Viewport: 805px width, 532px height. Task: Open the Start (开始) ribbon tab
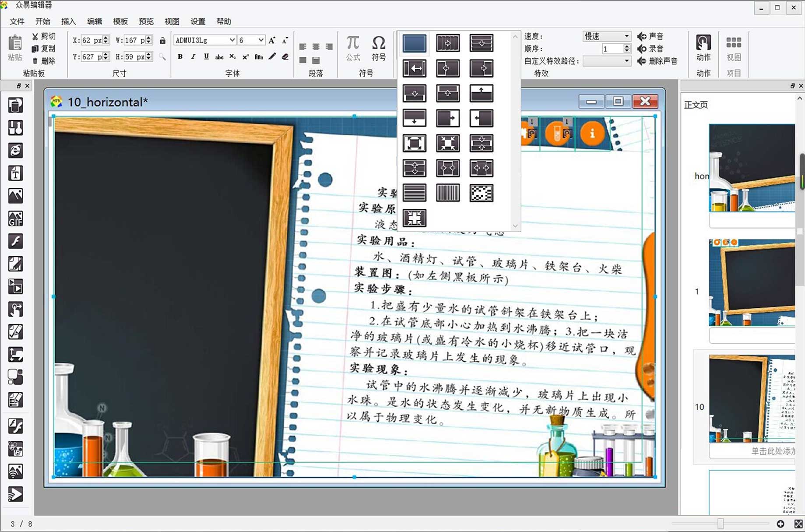(43, 21)
